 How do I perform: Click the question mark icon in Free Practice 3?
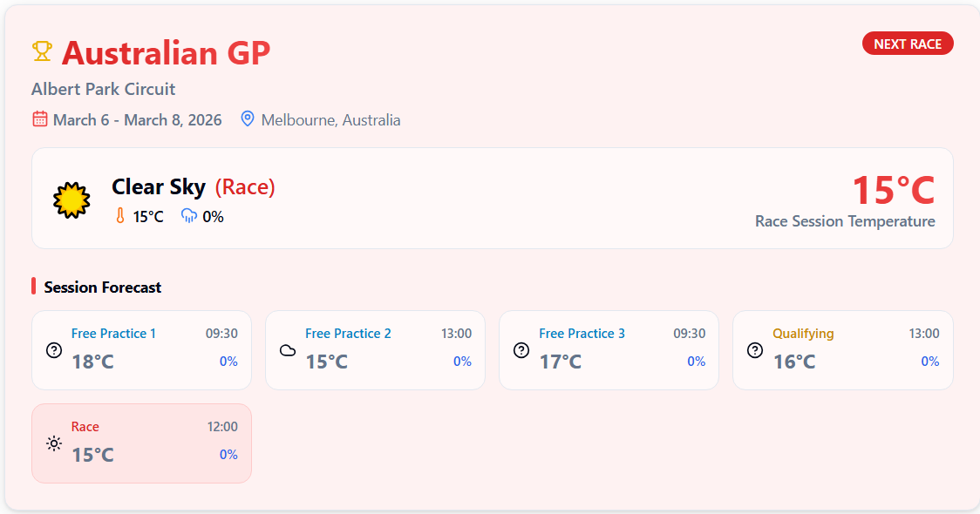click(x=521, y=350)
